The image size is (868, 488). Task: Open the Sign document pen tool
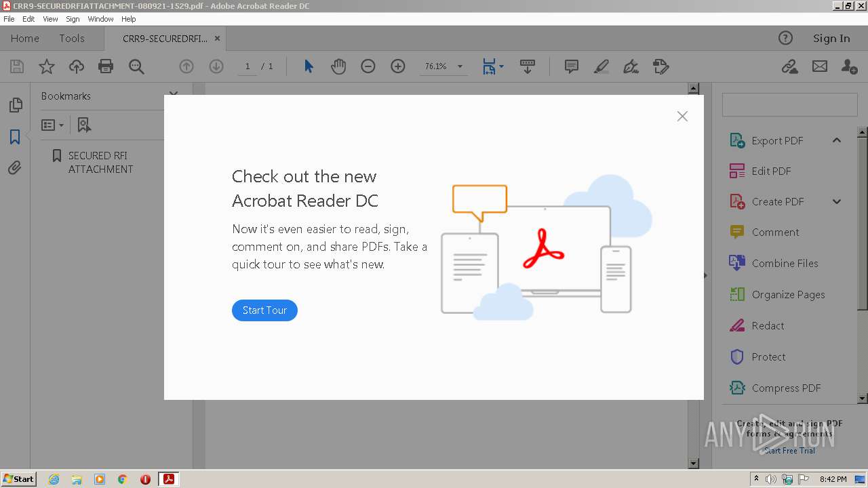pos(631,66)
